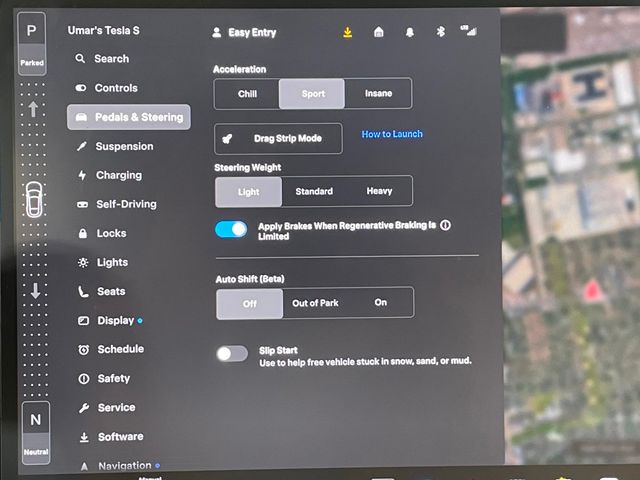Tap the download icon beside Software
This screenshot has width=640, height=480.
click(84, 437)
